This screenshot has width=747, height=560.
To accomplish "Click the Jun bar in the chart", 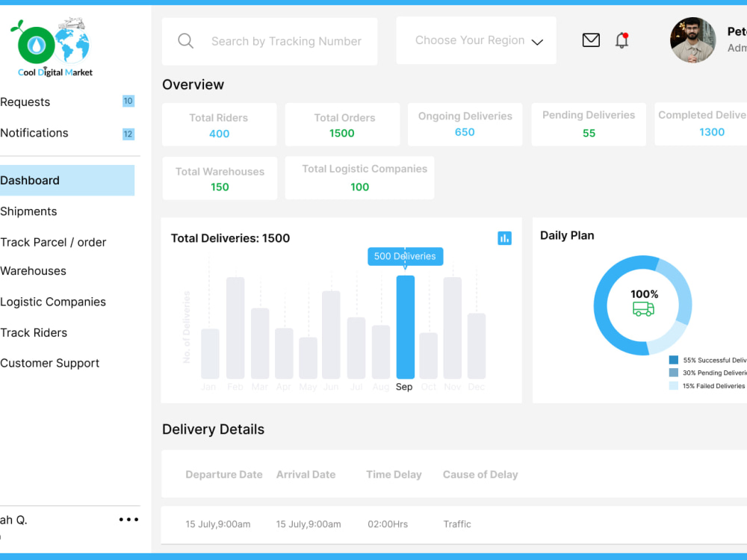I will click(331, 335).
